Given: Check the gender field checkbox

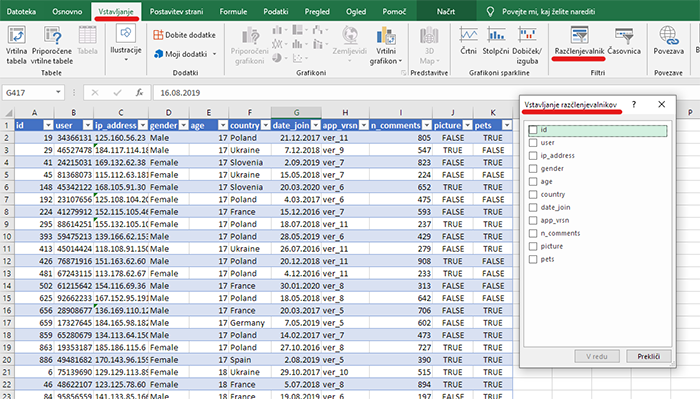Looking at the screenshot, I should coord(533,169).
